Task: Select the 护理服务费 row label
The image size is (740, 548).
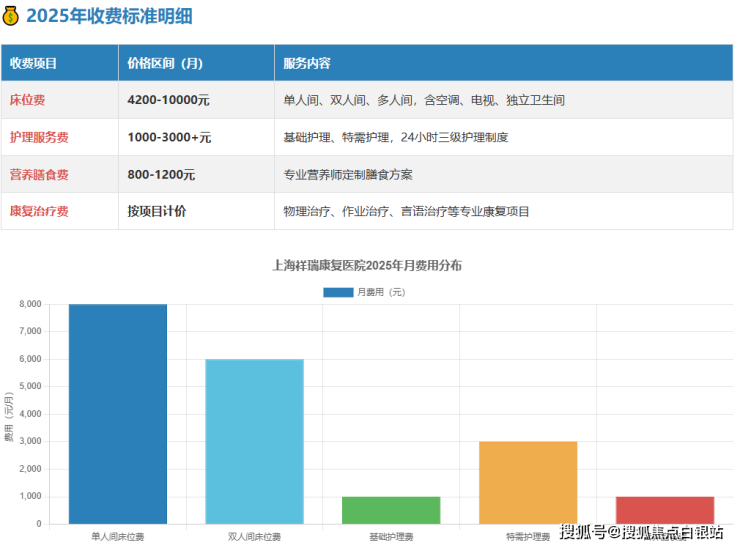Action: (x=39, y=137)
